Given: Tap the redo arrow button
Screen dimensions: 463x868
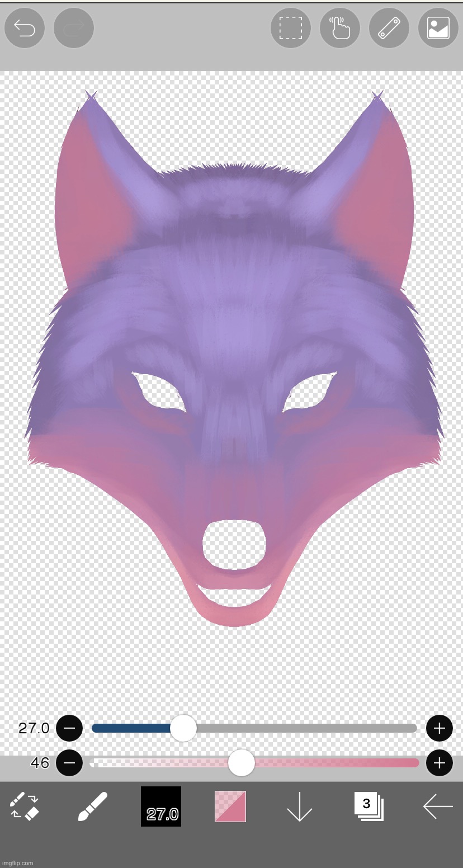Looking at the screenshot, I should coord(74,28).
